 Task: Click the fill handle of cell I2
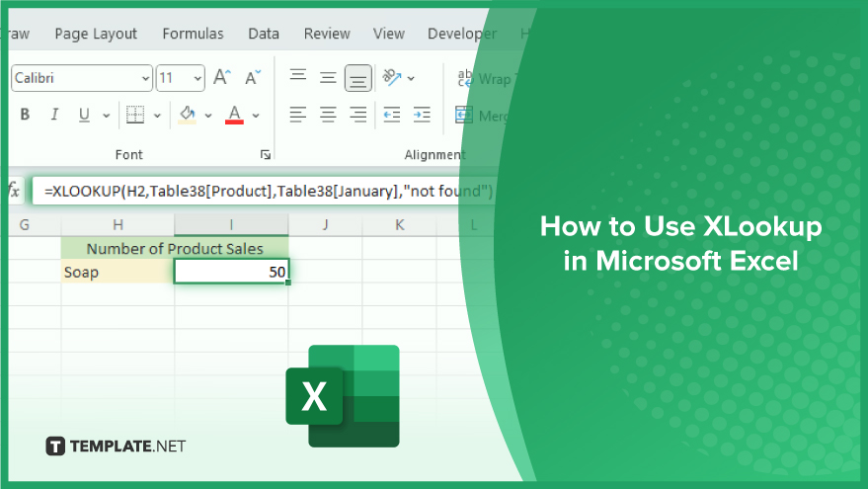pos(288,283)
